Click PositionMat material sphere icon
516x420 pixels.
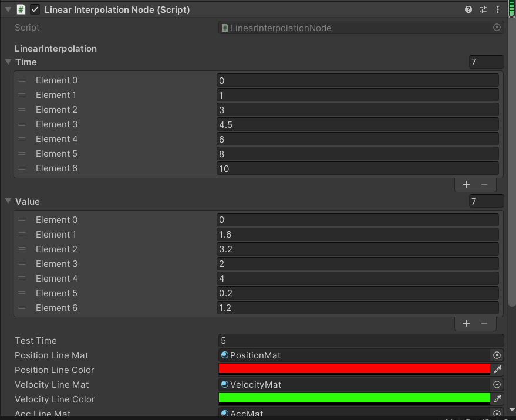tap(225, 355)
